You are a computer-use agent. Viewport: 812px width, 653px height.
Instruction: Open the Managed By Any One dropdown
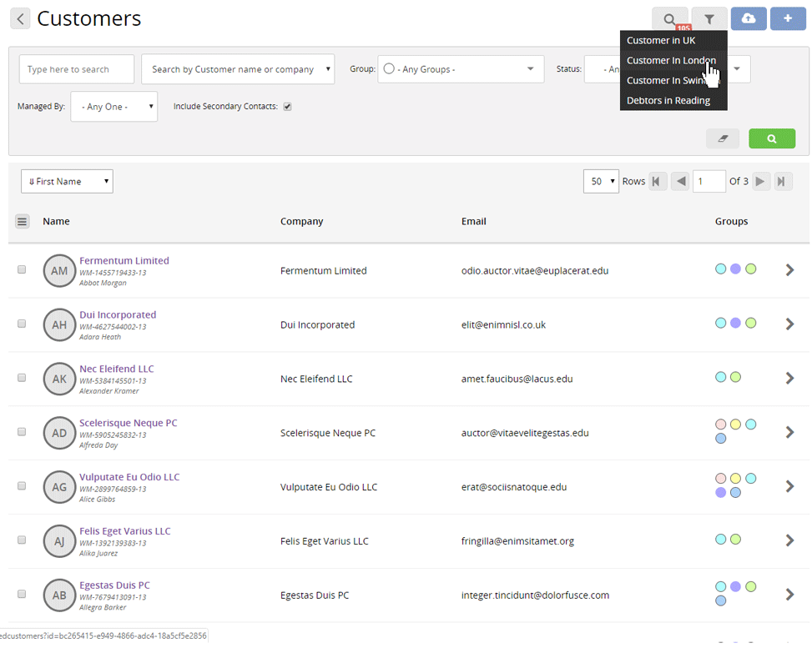click(114, 107)
